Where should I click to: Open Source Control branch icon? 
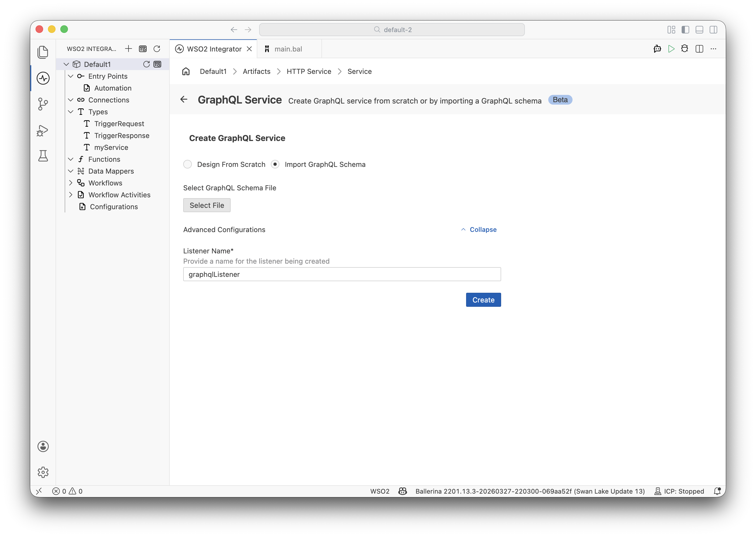[43, 104]
